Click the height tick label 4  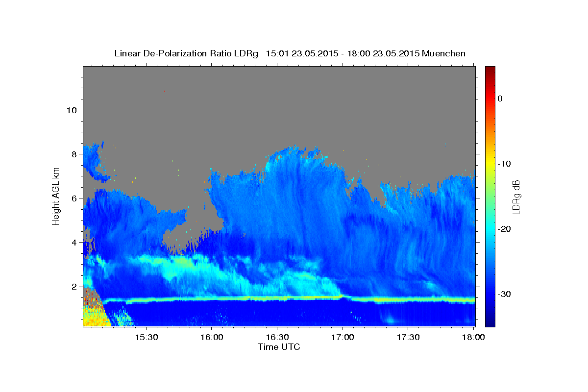click(x=73, y=242)
